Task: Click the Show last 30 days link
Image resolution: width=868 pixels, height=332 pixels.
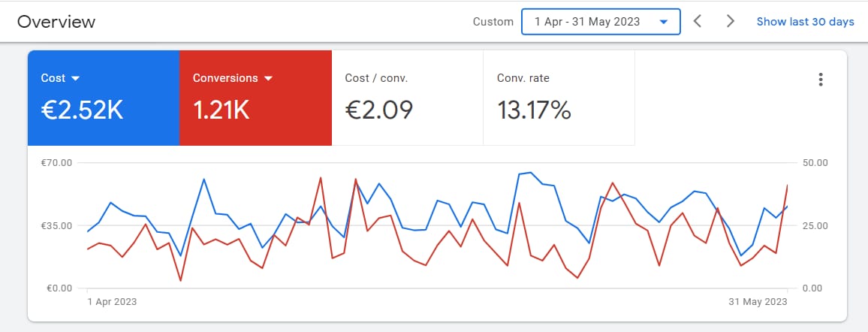Action: point(805,22)
